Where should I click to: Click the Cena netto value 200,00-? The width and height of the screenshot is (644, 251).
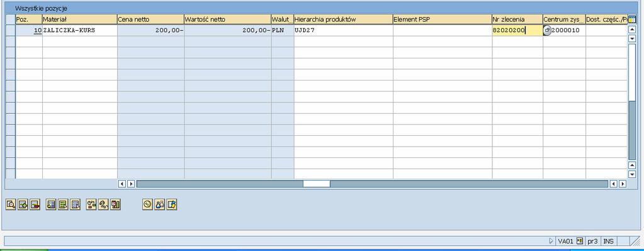(150, 30)
